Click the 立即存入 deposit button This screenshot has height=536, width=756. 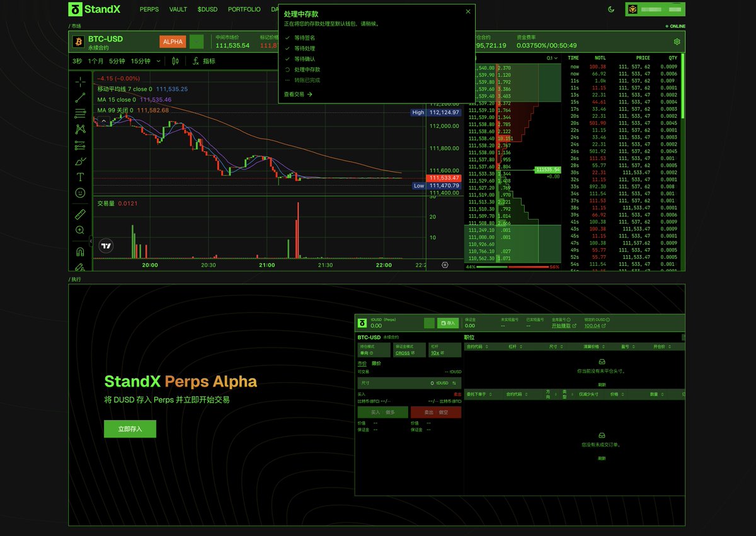[130, 429]
